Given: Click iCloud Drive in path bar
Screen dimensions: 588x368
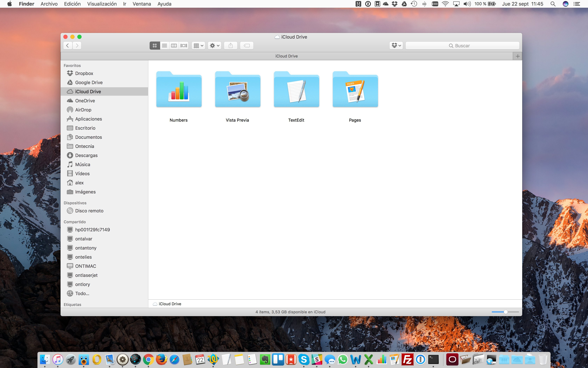Looking at the screenshot, I should [x=167, y=304].
